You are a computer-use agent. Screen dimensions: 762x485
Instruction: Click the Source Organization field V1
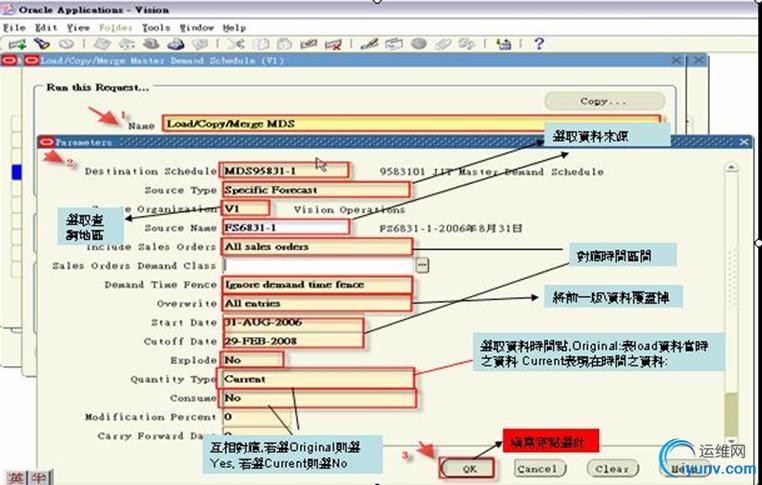click(x=245, y=208)
